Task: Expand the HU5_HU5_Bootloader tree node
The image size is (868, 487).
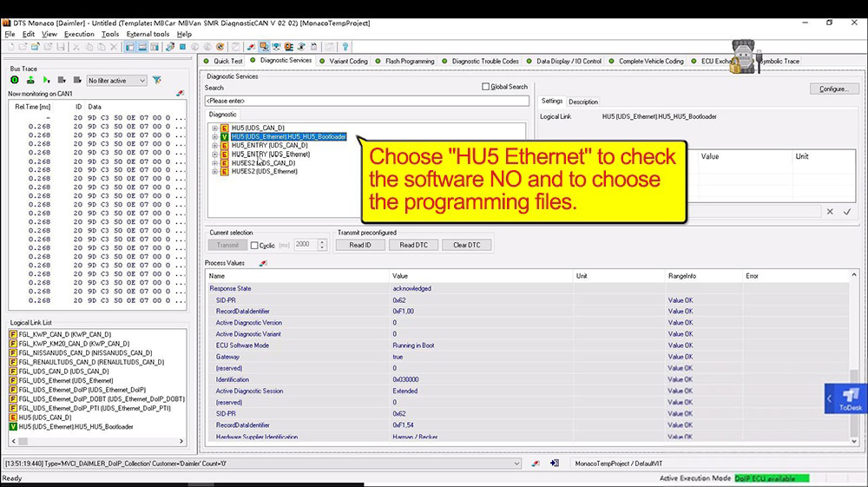Action: [x=214, y=136]
